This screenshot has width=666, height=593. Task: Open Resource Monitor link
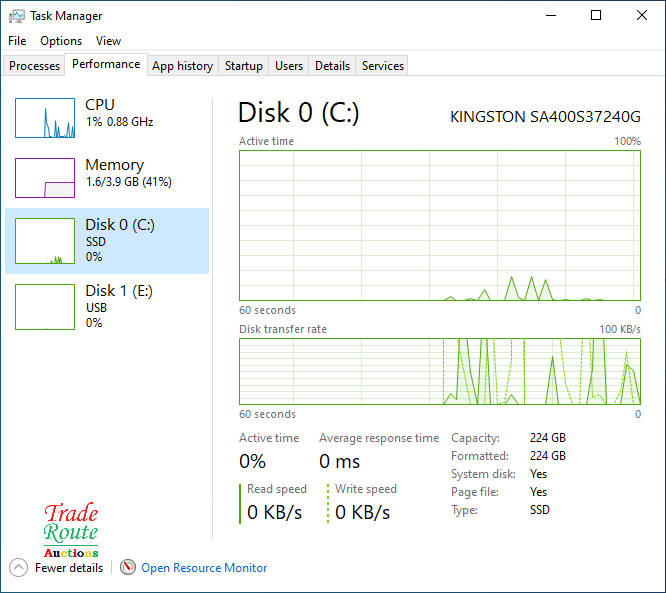click(x=204, y=568)
